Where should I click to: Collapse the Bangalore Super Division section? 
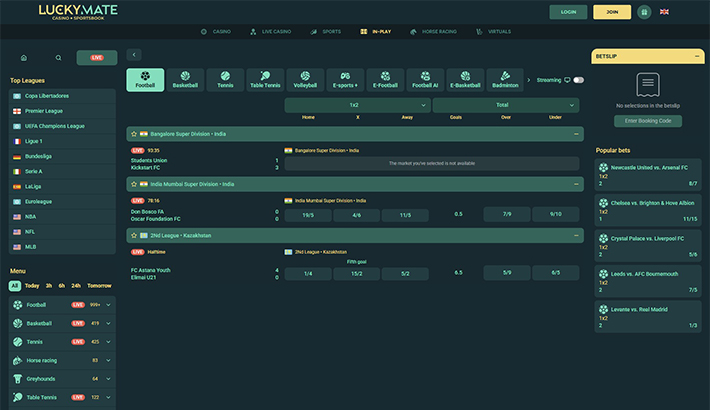pyautogui.click(x=576, y=133)
